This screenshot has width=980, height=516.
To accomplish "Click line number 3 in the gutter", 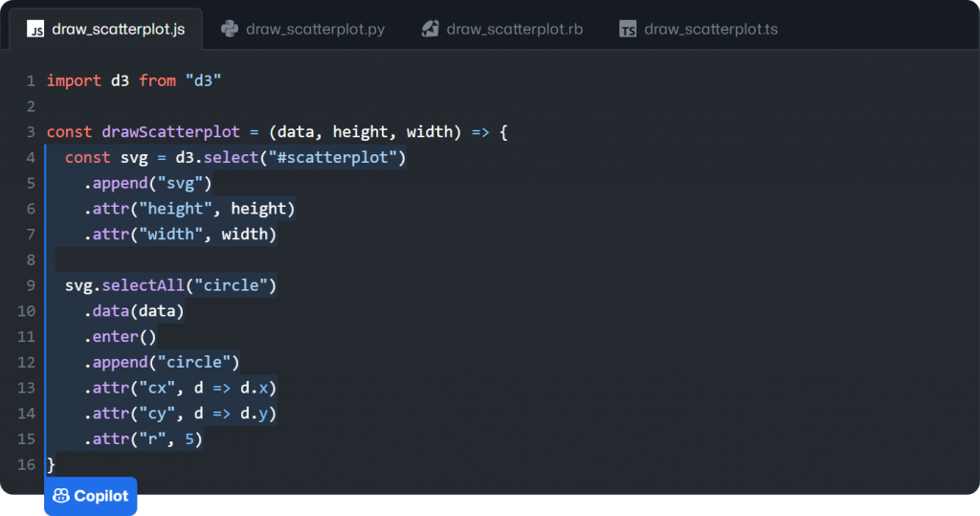I will [31, 132].
